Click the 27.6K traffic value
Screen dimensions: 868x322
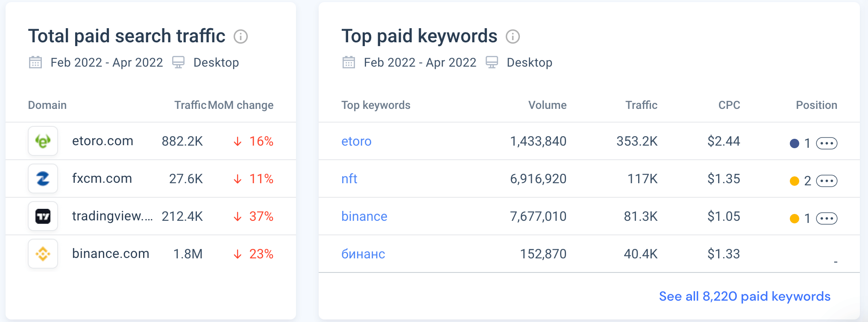[186, 179]
